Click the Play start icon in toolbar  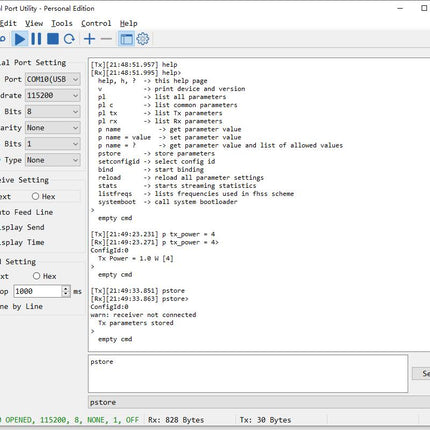click(20, 39)
